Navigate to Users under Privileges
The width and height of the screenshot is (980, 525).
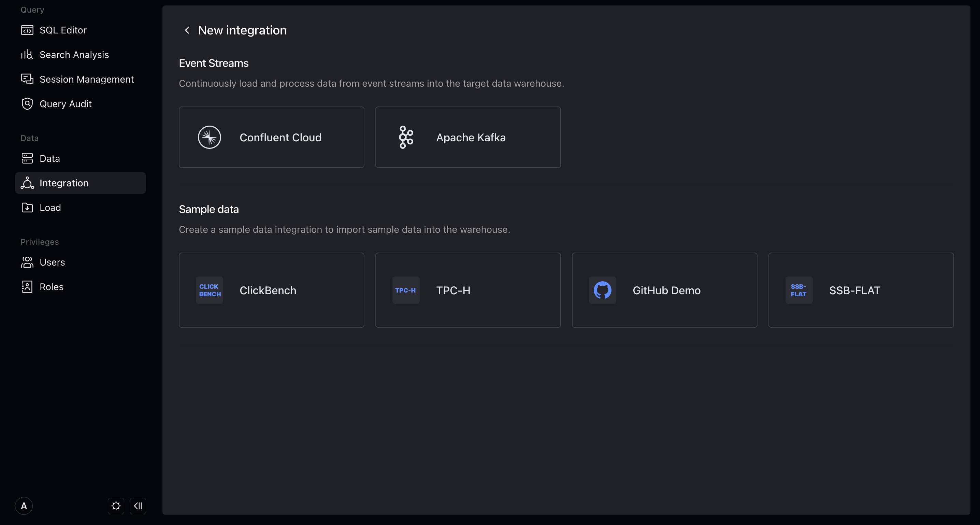coord(52,262)
